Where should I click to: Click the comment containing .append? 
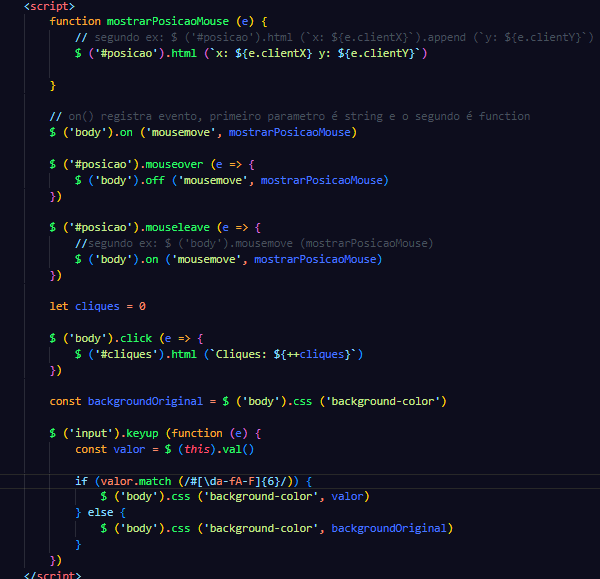[334, 38]
